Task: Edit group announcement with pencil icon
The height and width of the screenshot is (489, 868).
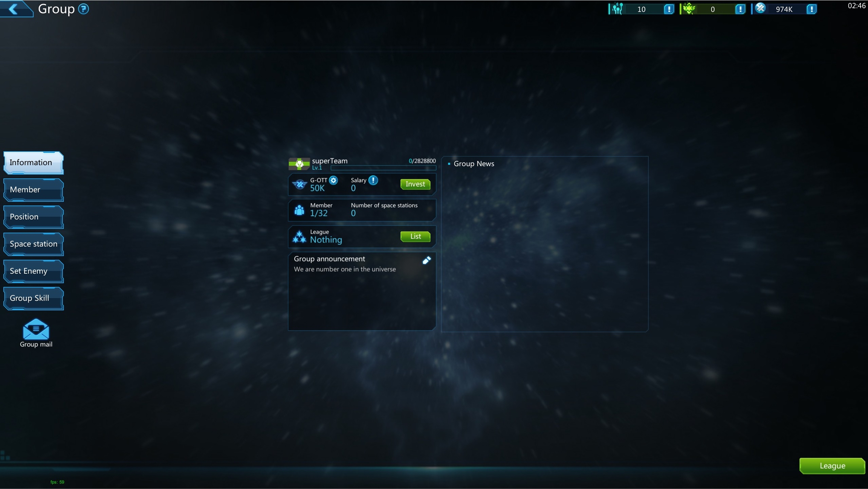Action: coord(426,260)
